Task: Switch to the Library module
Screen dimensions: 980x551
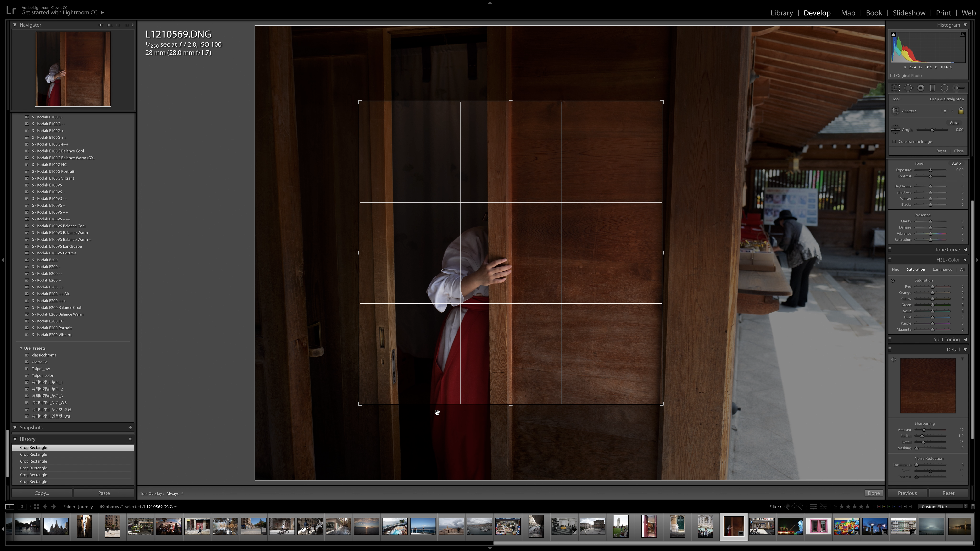Action: 781,13
